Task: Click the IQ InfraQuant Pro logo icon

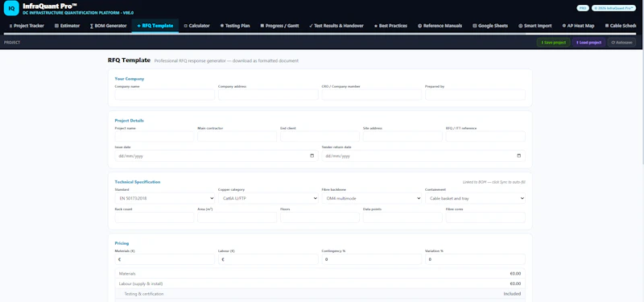Action: coord(11,8)
